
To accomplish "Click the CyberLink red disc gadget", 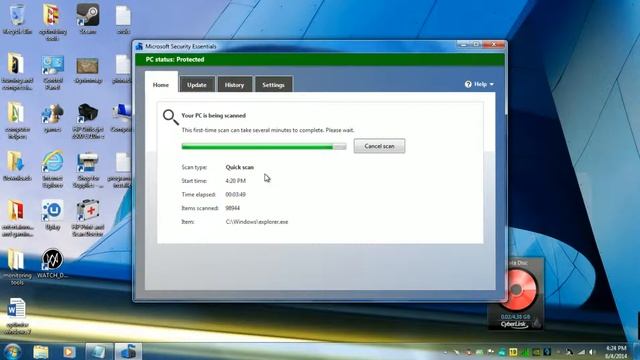I will (x=518, y=289).
